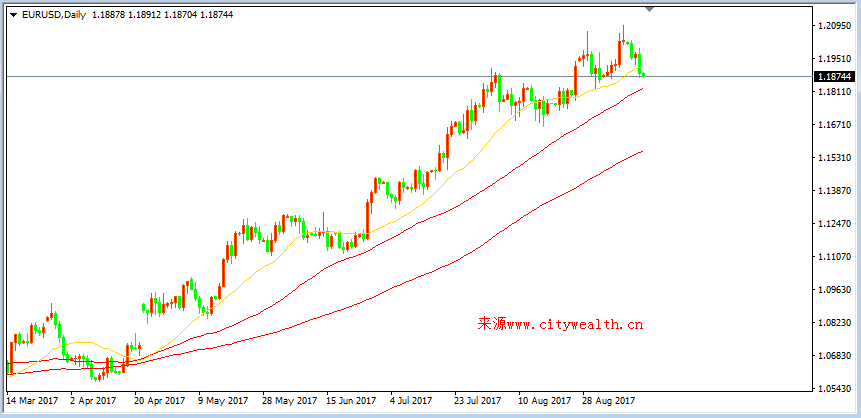The height and width of the screenshot is (418, 861).
Task: Click the 1.19510 price scale label
Action: pyautogui.click(x=835, y=59)
